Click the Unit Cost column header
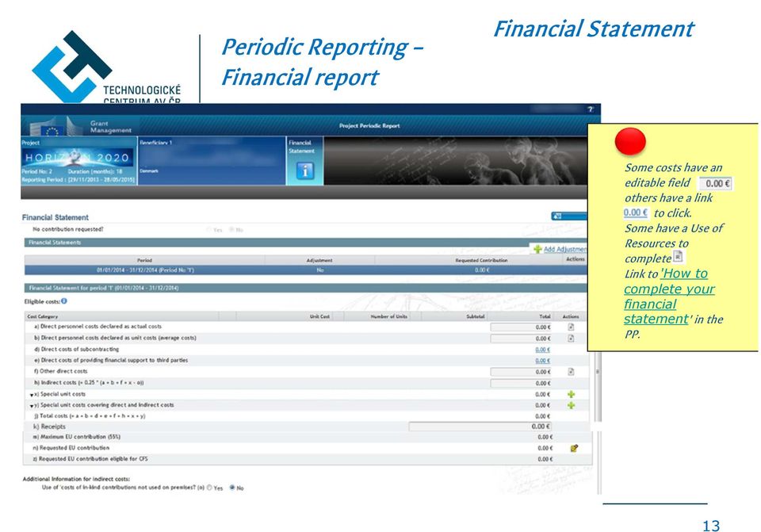The width and height of the screenshot is (761, 532). 319,316
